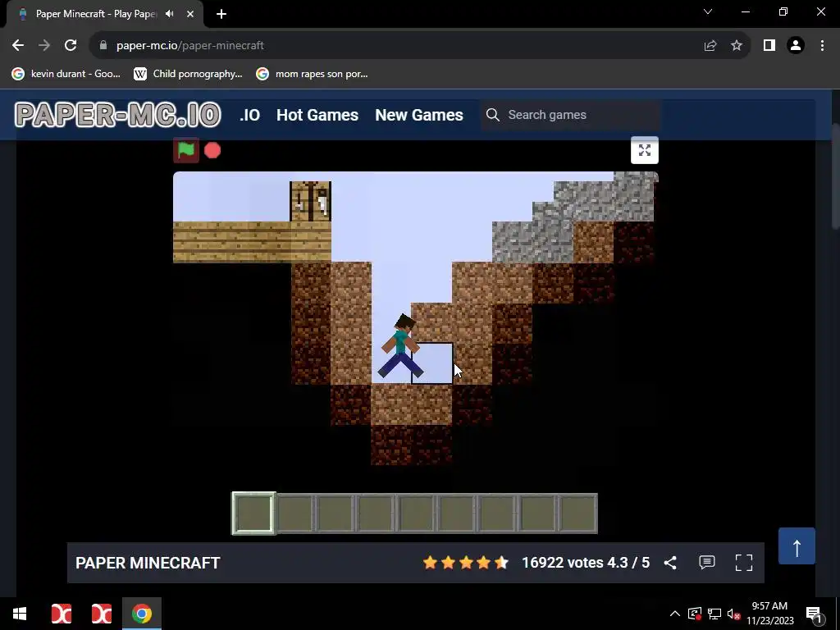Open the Windows notification center icon
The image size is (840, 630).
814,614
